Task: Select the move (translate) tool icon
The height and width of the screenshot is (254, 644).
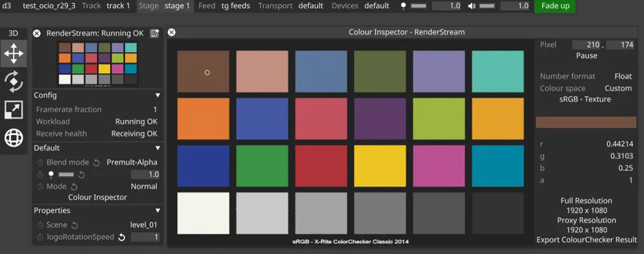Action: pos(14,53)
